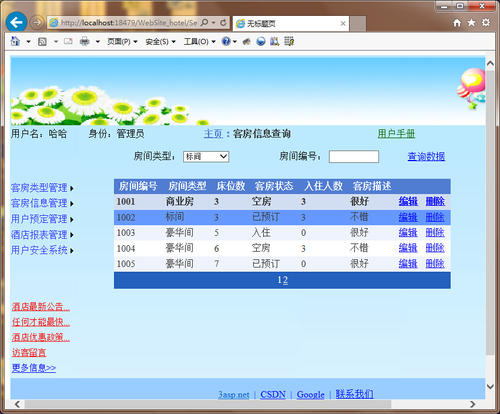Expand the help dropdown arrow
Viewport: 500px width, 414px height.
[x=235, y=42]
